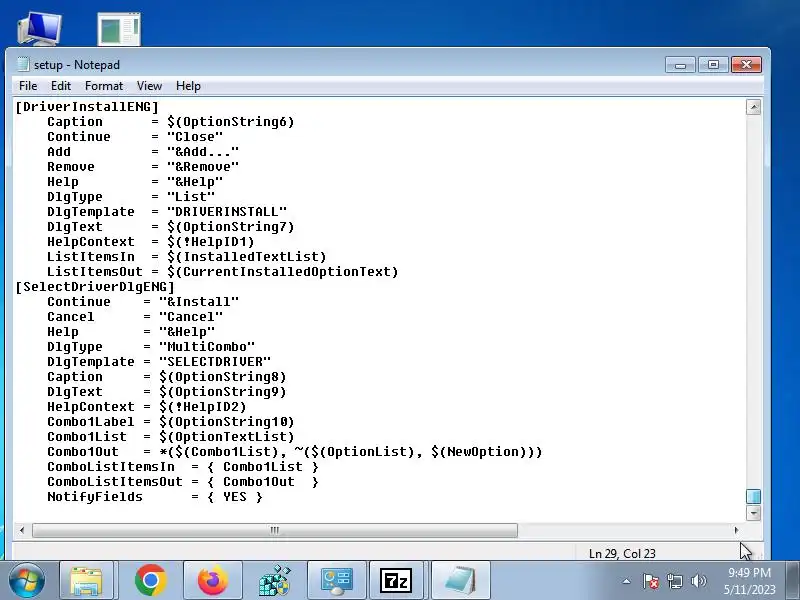Click the Notepad taskbar button
This screenshot has width=800, height=600.
(460, 581)
